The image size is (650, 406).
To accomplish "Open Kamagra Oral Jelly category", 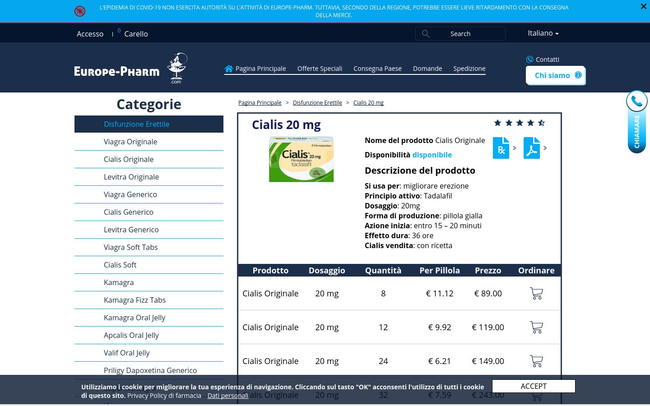I will [x=134, y=318].
